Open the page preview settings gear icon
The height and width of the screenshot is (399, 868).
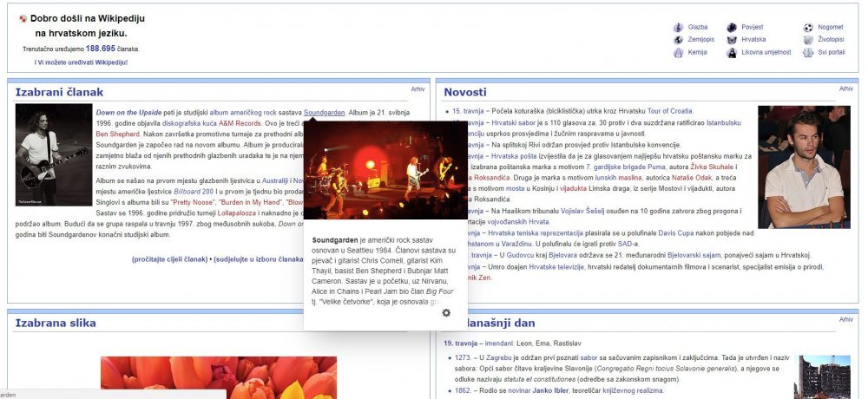pyautogui.click(x=446, y=313)
